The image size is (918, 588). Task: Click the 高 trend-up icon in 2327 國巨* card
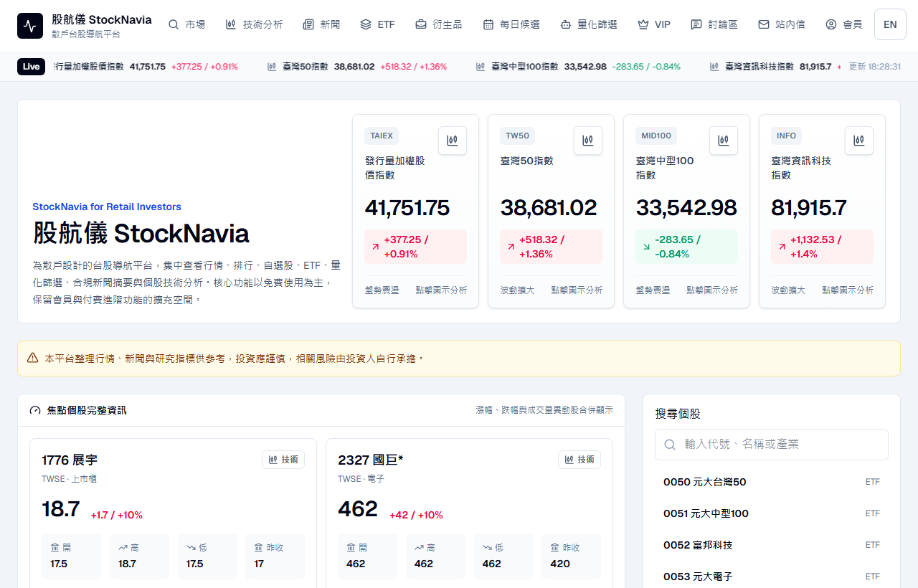(420, 547)
